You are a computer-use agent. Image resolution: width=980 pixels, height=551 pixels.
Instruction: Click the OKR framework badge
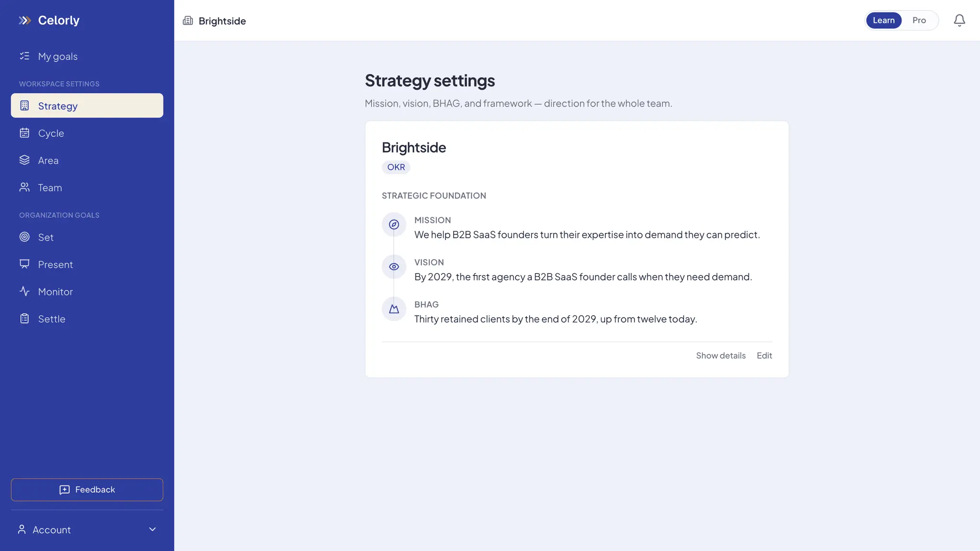coord(396,167)
